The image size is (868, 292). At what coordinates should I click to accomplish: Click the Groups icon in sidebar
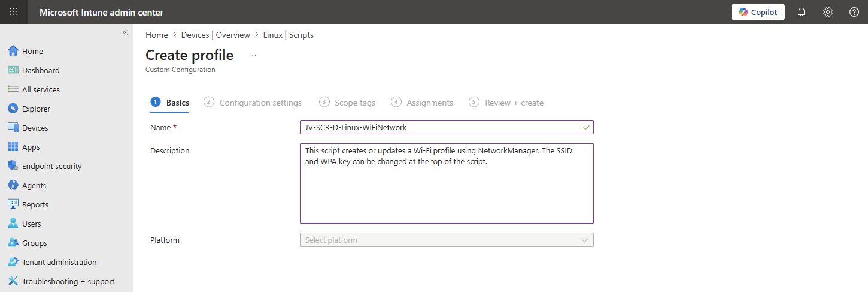(13, 243)
